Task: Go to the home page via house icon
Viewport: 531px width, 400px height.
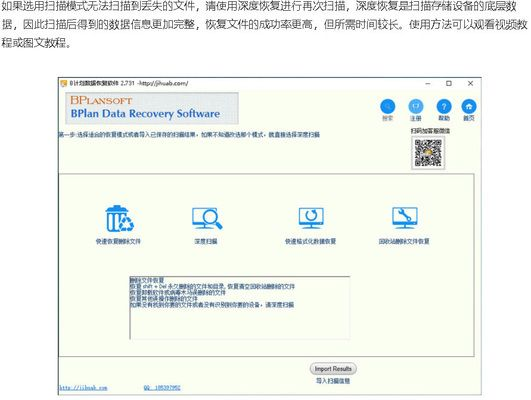Action: pyautogui.click(x=469, y=107)
